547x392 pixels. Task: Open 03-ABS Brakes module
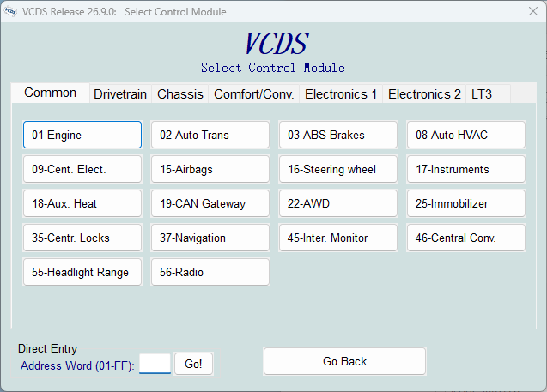338,135
